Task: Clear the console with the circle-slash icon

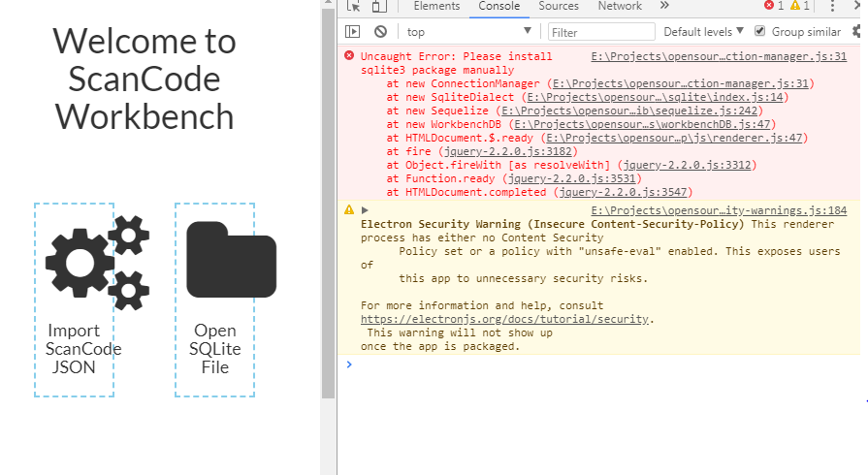Action: tap(380, 32)
